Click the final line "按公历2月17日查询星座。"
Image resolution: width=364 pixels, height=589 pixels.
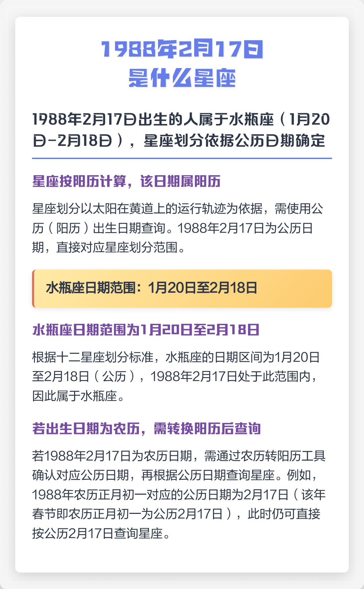[x=101, y=533]
